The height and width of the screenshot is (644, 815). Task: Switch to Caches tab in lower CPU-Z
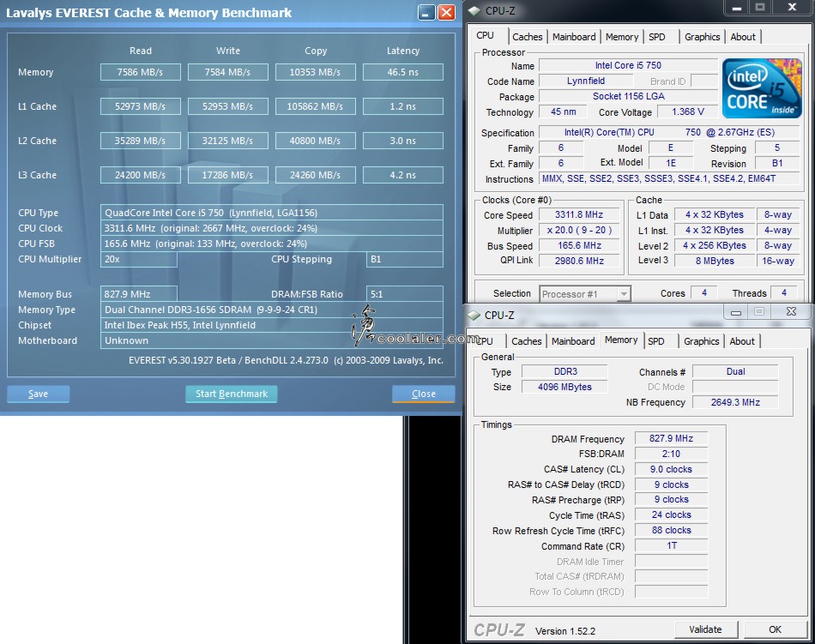click(526, 341)
